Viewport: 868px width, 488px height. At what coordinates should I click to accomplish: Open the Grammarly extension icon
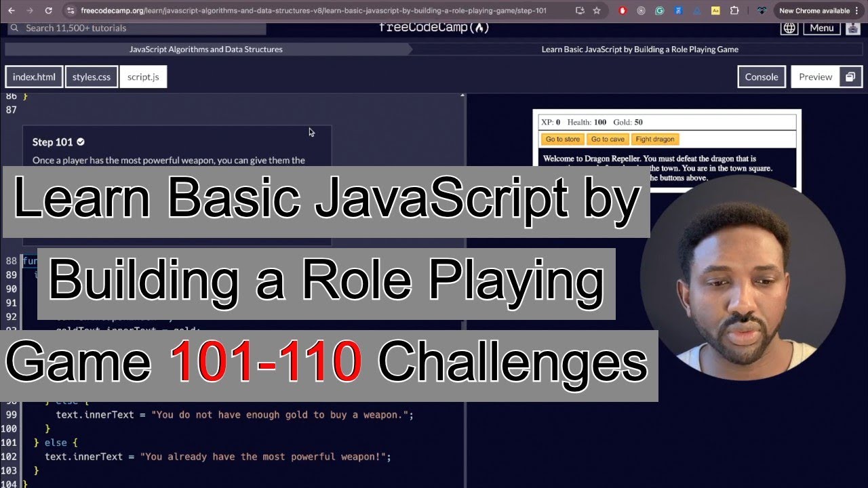coord(660,11)
